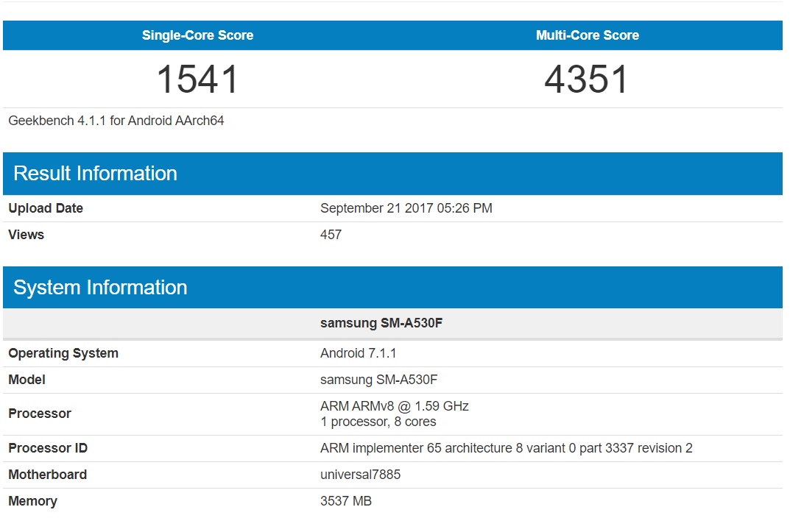Select the views count 457
Image resolution: width=790 pixels, height=532 pixels.
pyautogui.click(x=331, y=235)
